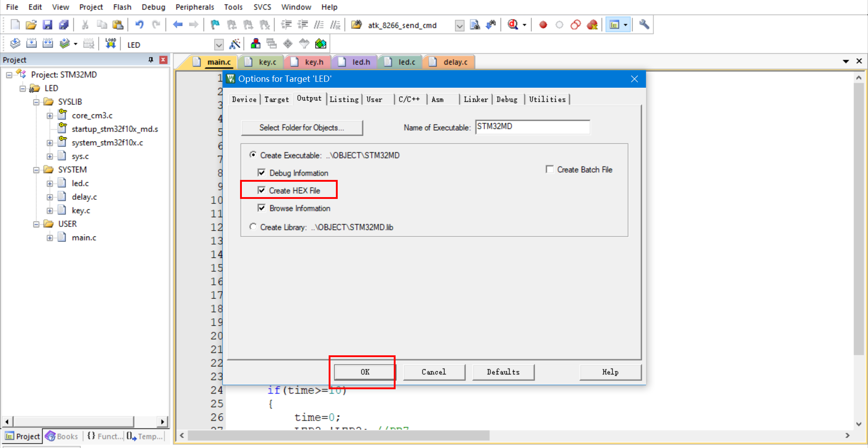Click Select Folder for Objects button
Viewport: 868px width, 448px height.
302,127
